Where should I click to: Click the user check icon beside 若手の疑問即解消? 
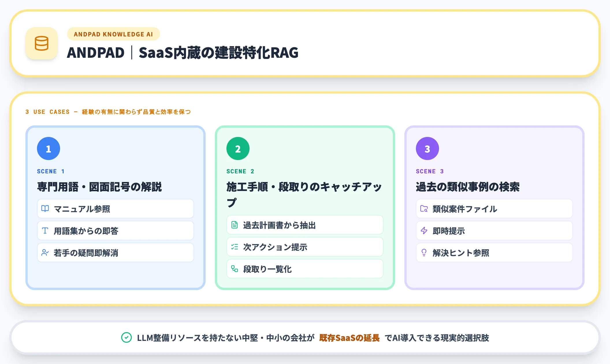click(45, 252)
